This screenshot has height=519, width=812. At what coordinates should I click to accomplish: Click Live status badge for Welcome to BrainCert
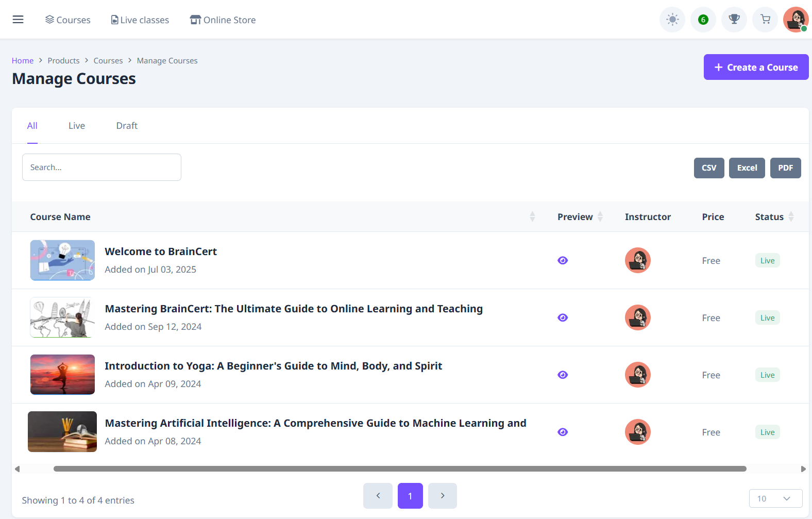[x=768, y=261]
